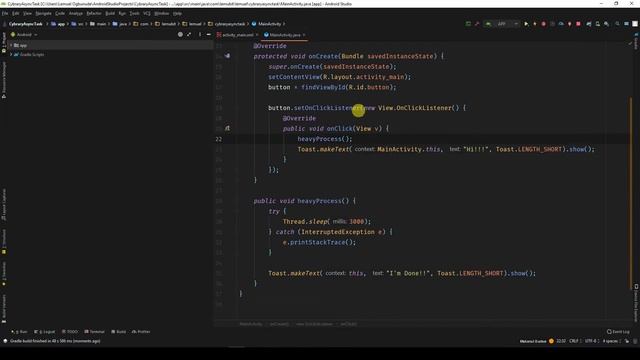Select the run configuration 'app' dropdown
Image resolution: width=640 pixels, height=360 pixels.
pyautogui.click(x=502, y=24)
